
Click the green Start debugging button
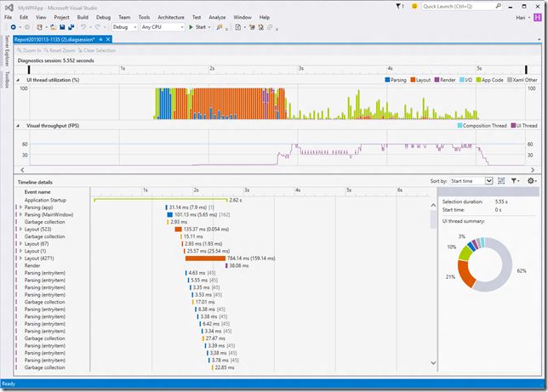pyautogui.click(x=197, y=27)
